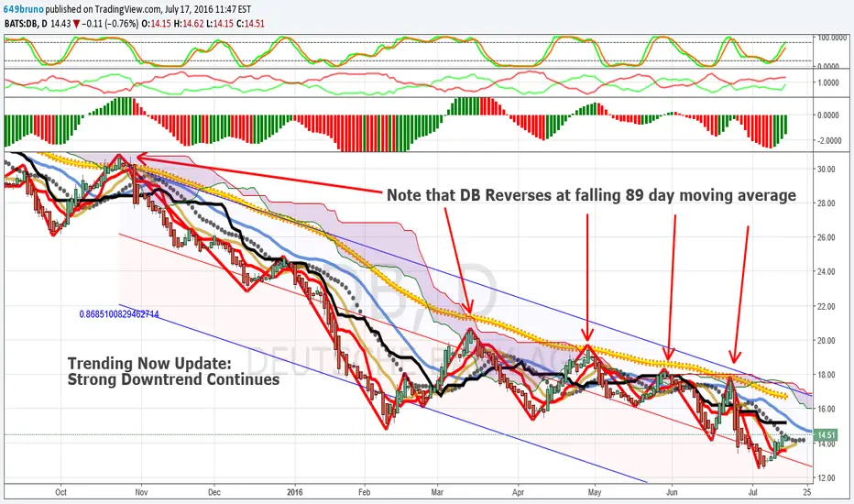Click the 2016 label on the time axis
854x504 pixels.
[295, 493]
